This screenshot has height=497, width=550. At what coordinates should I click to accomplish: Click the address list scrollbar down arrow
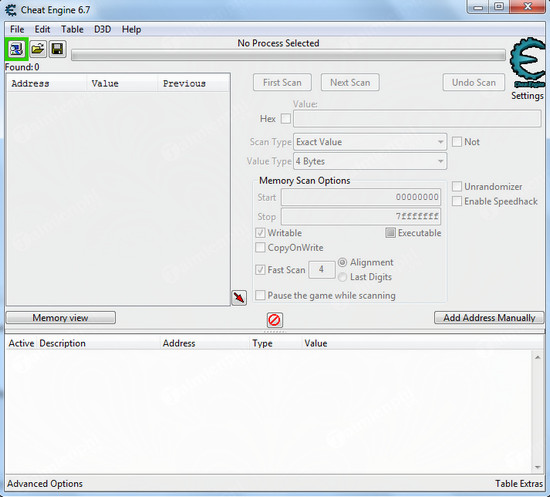[538, 467]
